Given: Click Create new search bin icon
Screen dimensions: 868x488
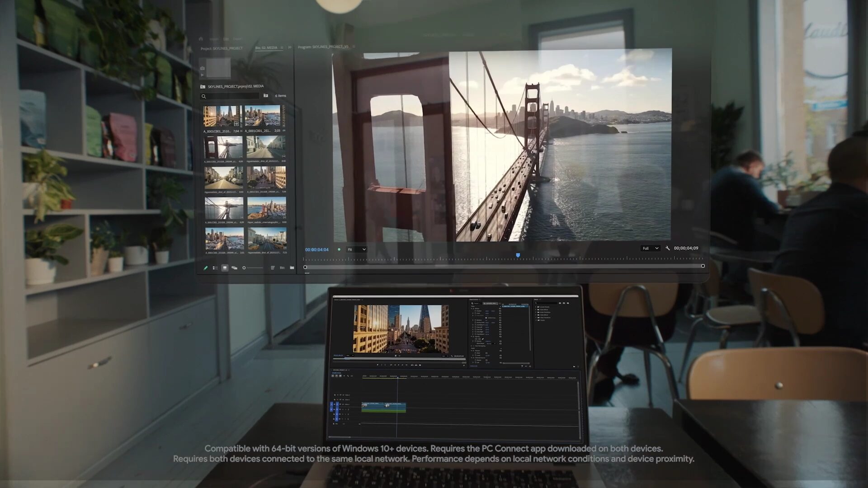Looking at the screenshot, I should tap(266, 96).
